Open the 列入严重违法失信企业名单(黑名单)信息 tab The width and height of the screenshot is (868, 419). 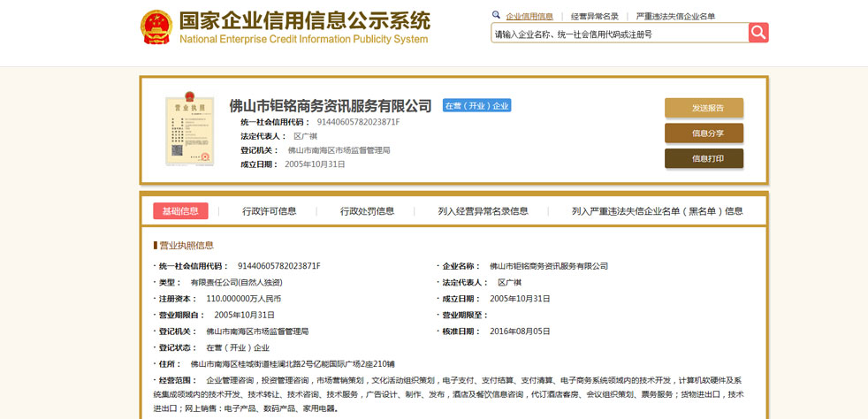[x=657, y=211]
